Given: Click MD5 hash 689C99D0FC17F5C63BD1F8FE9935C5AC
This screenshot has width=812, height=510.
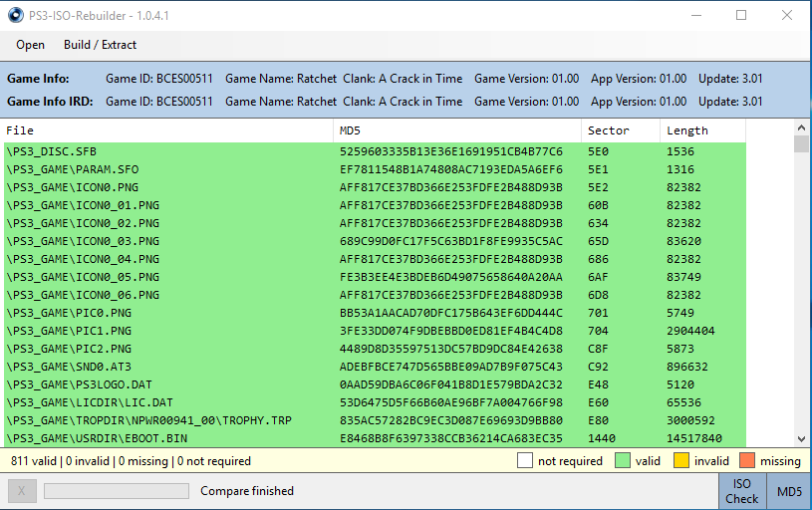Looking at the screenshot, I should 451,241.
